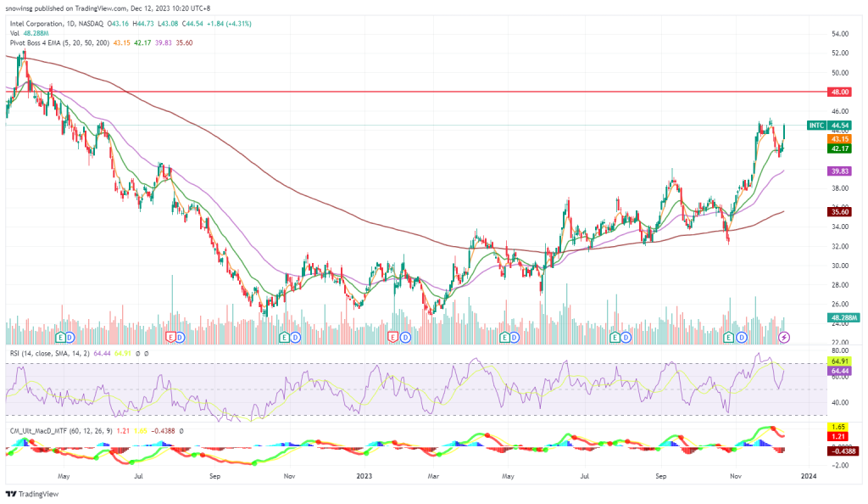Click the red earnings marker from July 2022
This screenshot has height=504, width=868.
coord(170,337)
